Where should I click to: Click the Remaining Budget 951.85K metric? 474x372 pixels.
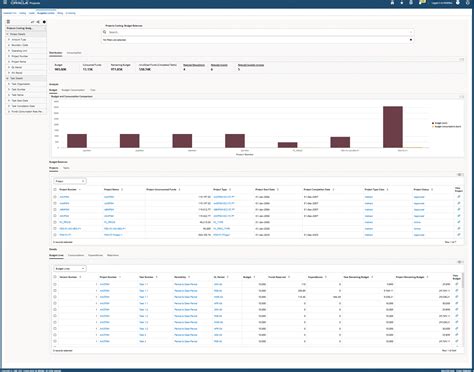[120, 67]
